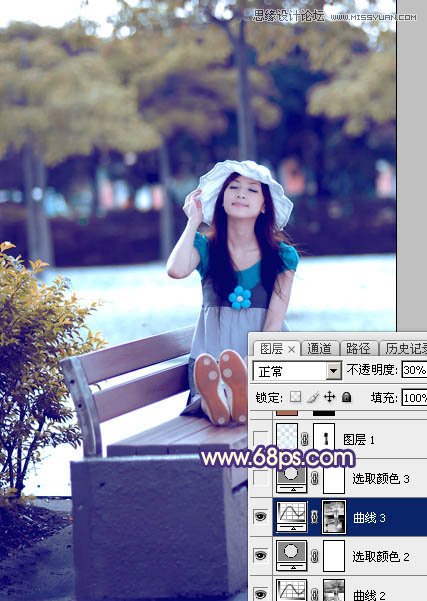Click the link icon on 选取颜色 3
427x601 pixels.
tap(315, 478)
